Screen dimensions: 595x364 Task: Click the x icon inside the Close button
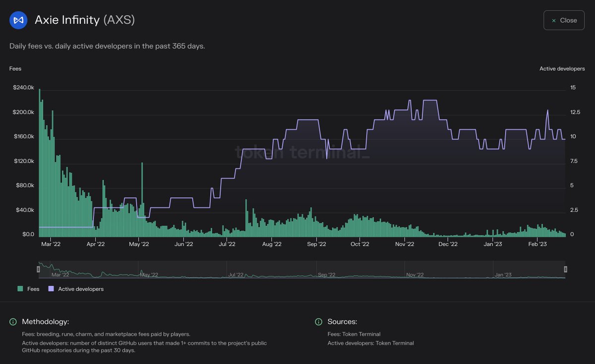554,20
